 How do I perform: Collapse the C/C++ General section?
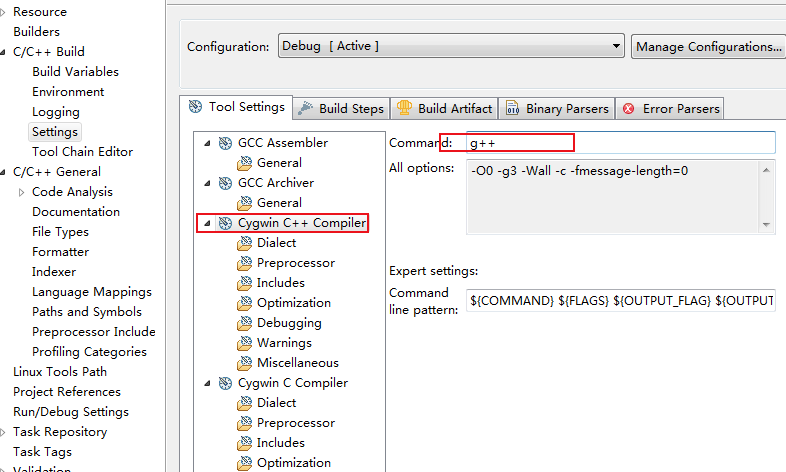(x=3, y=172)
